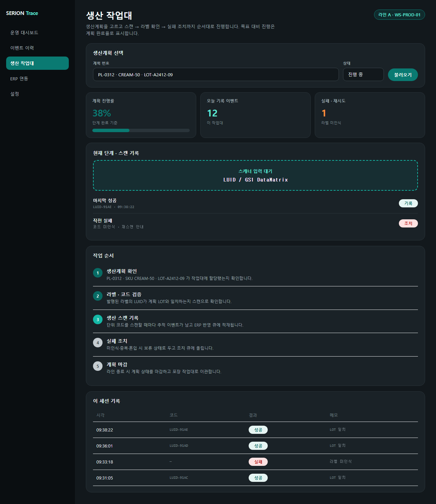Click 코드 미인식 · 재스캔 안내 text
The image size is (436, 504).
(x=118, y=227)
